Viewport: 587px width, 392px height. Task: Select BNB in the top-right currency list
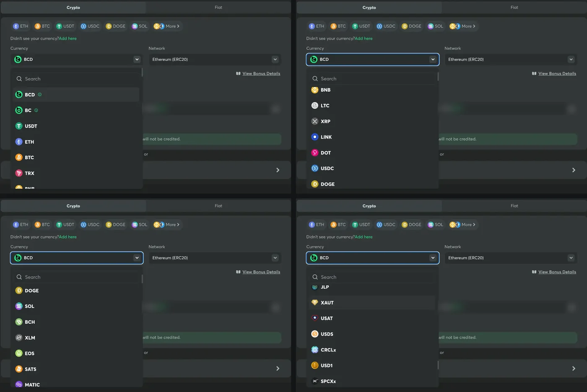click(373, 90)
